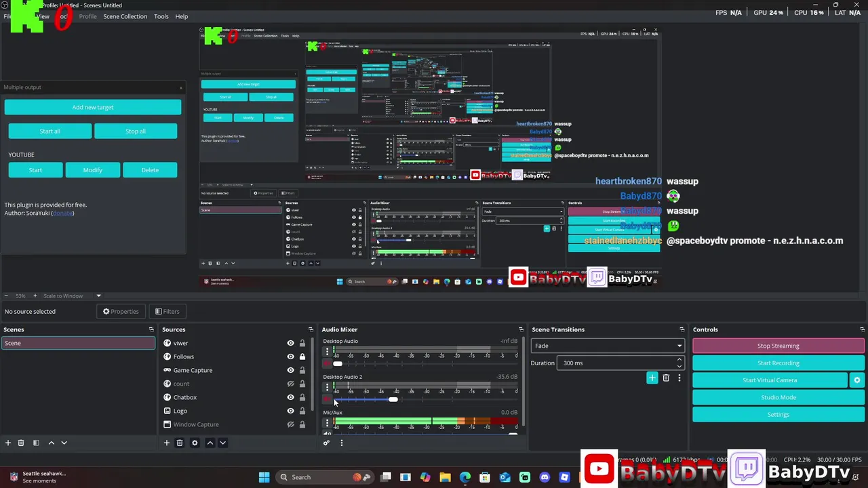Click Start all outputs button
This screenshot has width=868, height=488.
(x=50, y=131)
